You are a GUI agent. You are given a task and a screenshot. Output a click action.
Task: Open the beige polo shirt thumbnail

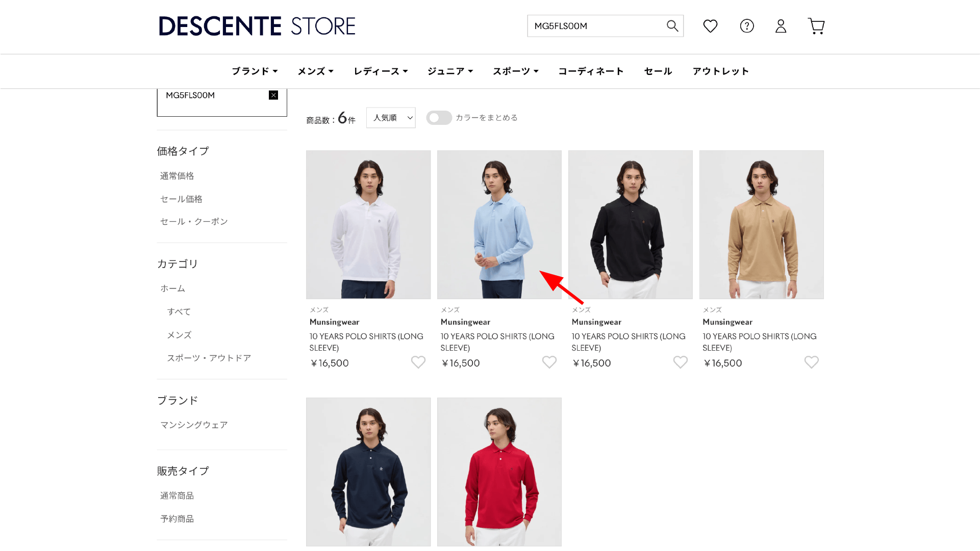tap(762, 225)
